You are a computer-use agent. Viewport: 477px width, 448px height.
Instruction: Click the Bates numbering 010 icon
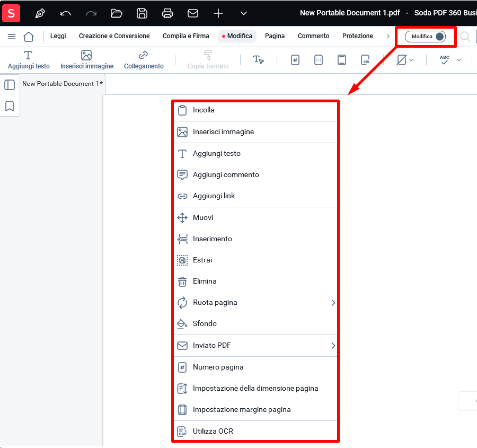click(x=365, y=60)
